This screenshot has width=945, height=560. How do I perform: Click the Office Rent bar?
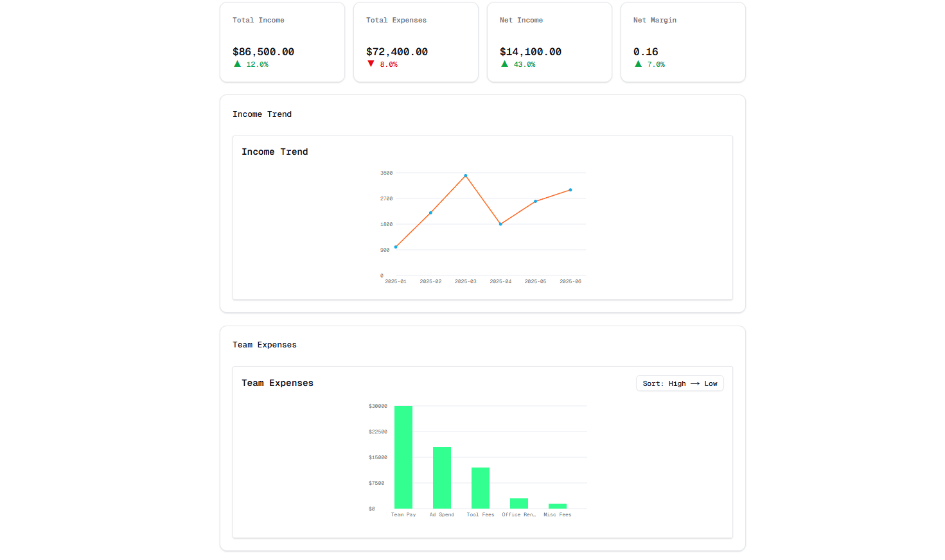click(519, 503)
